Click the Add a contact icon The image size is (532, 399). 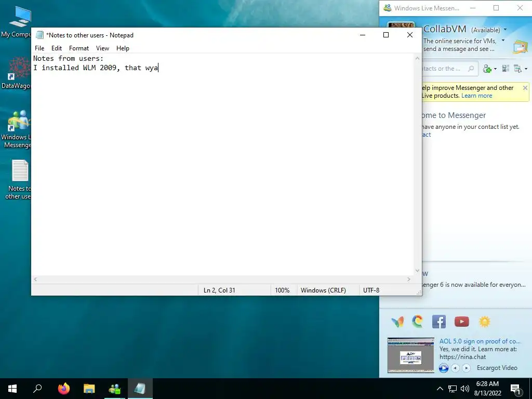487,69
